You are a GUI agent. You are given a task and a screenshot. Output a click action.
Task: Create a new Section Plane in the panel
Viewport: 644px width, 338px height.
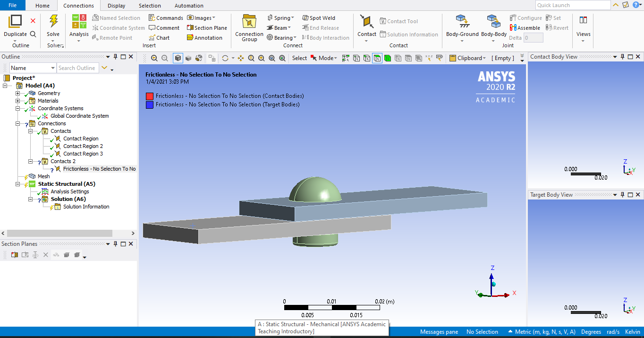pos(15,254)
